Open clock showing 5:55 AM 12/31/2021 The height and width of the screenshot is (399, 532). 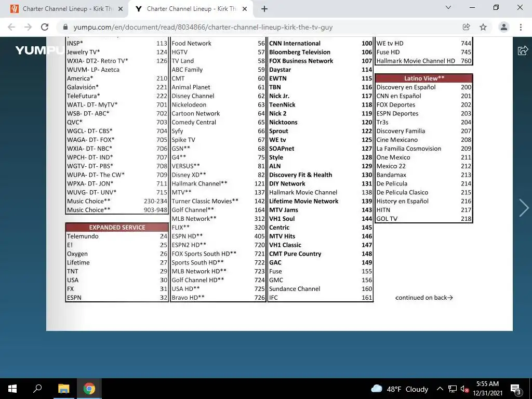point(487,389)
